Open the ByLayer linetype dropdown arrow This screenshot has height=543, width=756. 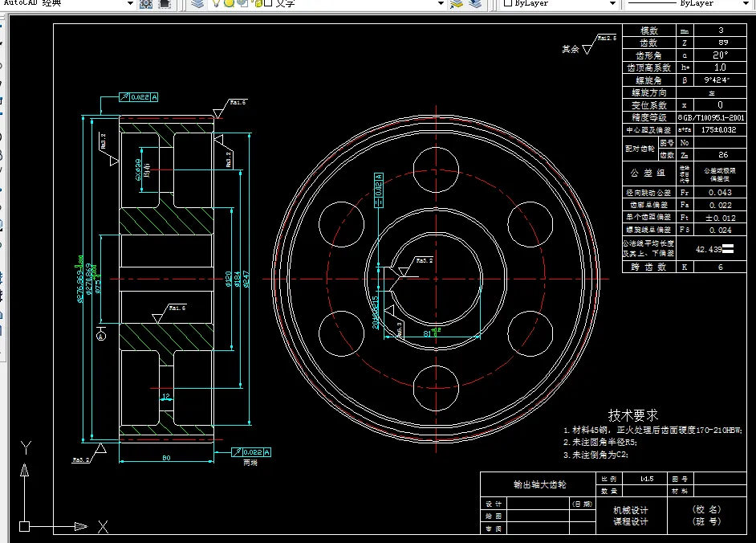coord(746,3)
